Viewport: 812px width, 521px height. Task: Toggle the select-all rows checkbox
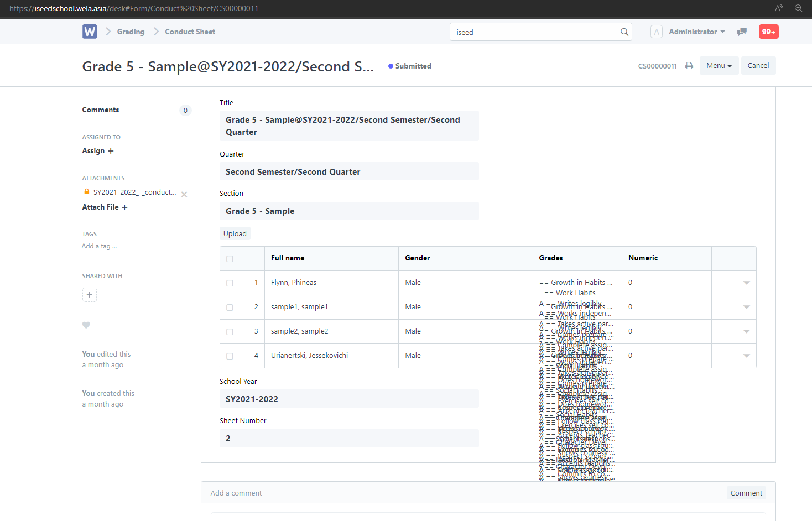[x=230, y=259]
